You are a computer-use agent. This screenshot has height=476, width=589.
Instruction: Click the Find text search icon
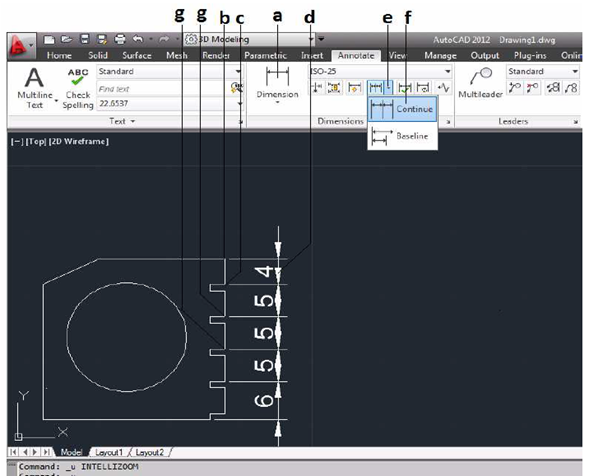pyautogui.click(x=237, y=88)
